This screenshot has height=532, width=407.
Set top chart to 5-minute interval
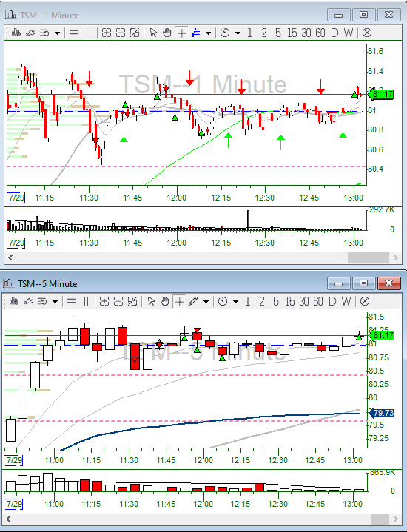tap(278, 33)
